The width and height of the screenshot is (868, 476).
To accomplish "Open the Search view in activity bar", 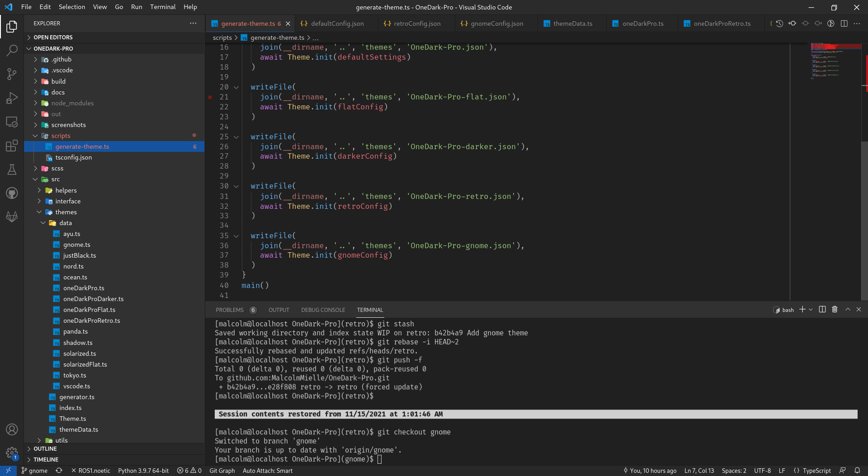I will (x=12, y=50).
